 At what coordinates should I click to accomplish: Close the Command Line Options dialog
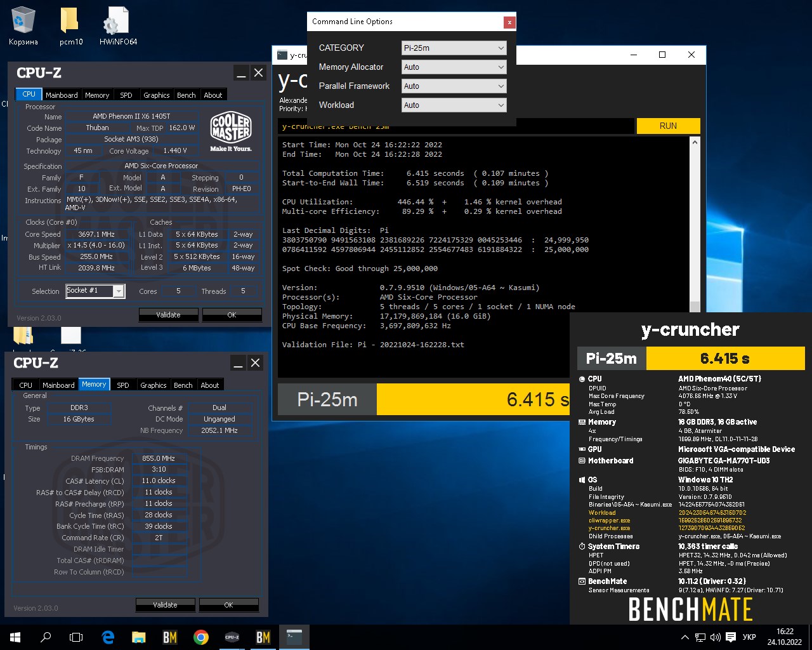(509, 22)
